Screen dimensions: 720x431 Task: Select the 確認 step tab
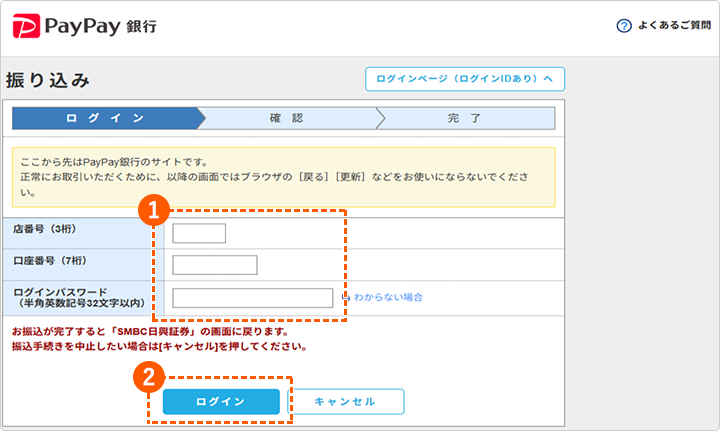pyautogui.click(x=287, y=118)
